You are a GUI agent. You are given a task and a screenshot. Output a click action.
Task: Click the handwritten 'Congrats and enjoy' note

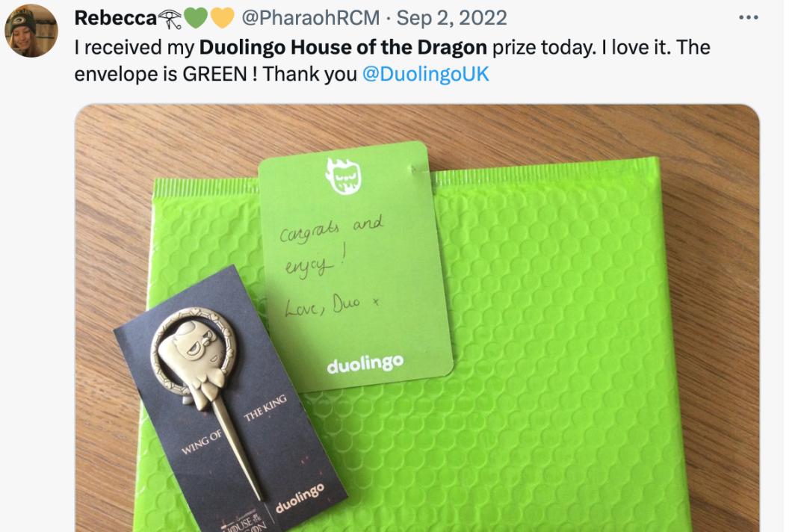[x=332, y=264]
